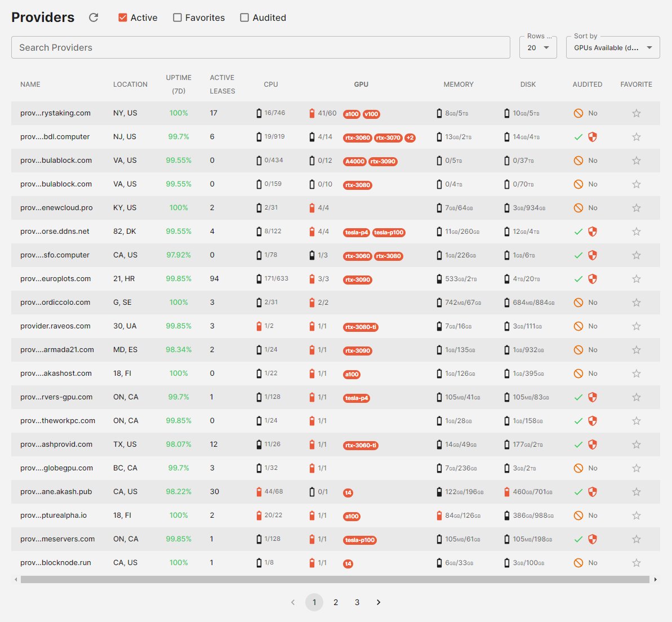672x622 pixels.
Task: Click the 533GB/2TB memory value
Action: point(461,279)
